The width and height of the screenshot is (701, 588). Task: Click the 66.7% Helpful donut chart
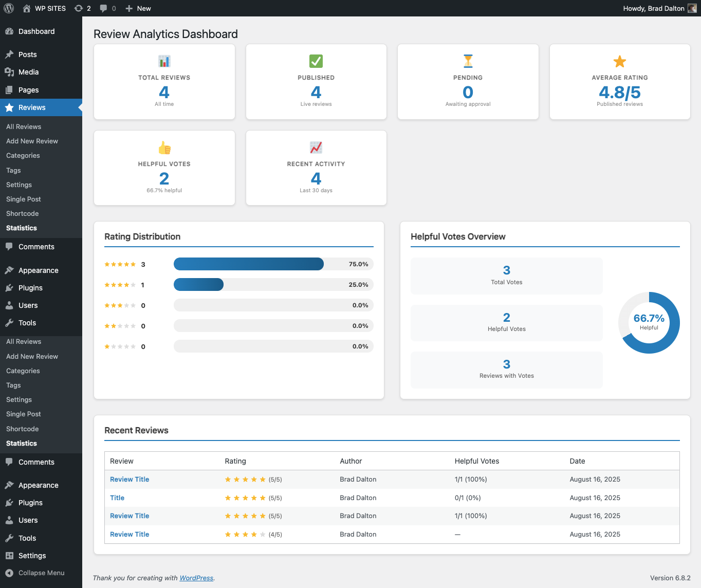pos(649,323)
